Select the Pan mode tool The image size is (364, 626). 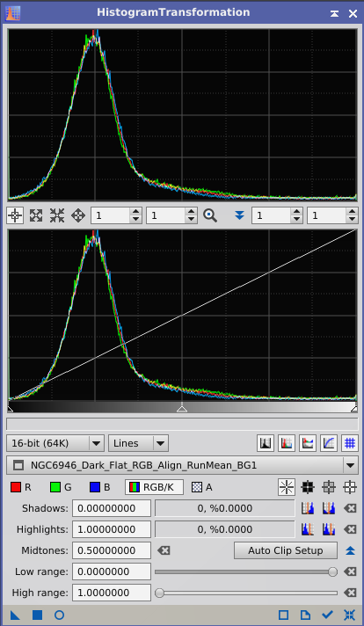78,215
